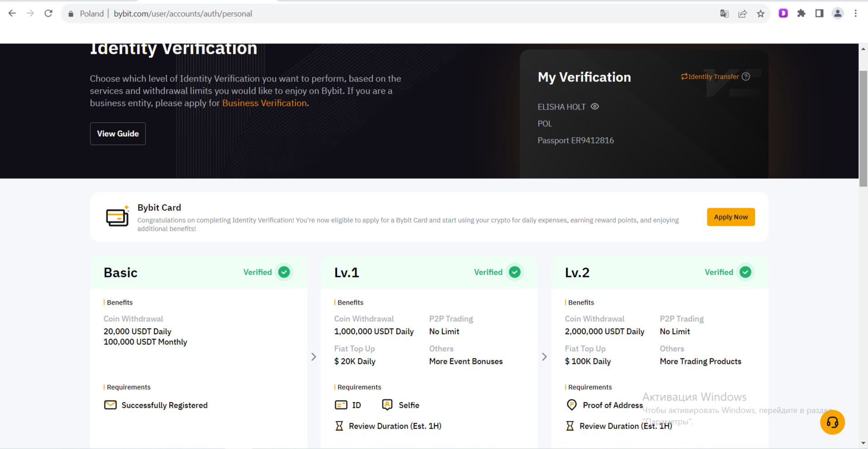The height and width of the screenshot is (449, 868).
Task: Bookmark this page with the star icon
Action: [x=760, y=14]
